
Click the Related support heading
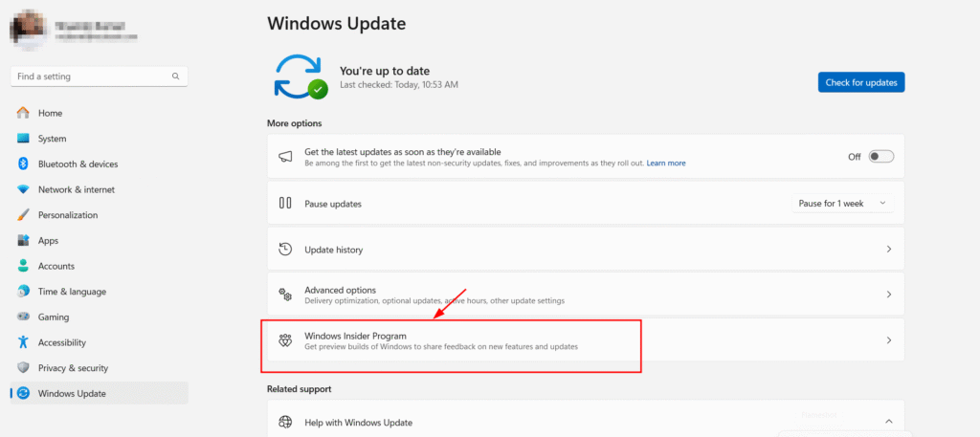(x=300, y=389)
